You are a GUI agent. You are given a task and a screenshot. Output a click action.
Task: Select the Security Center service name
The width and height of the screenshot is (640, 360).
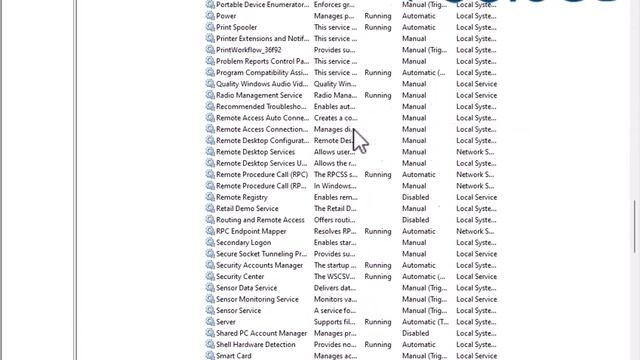240,276
